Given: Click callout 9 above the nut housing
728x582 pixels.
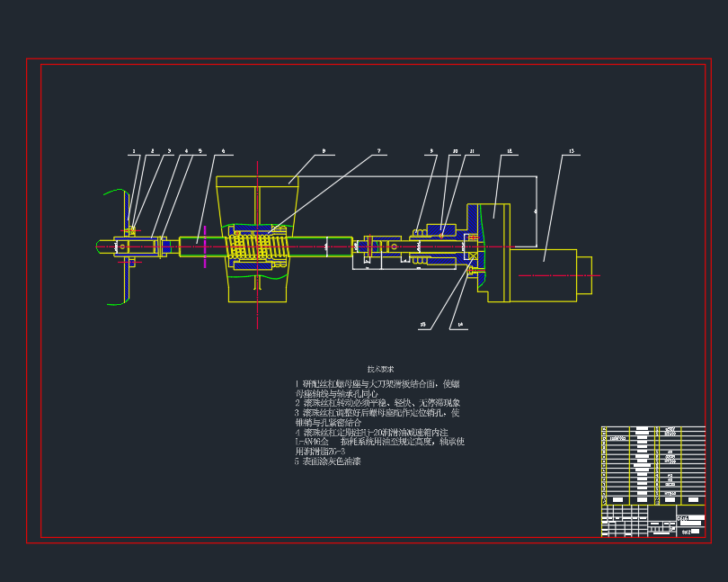Looking at the screenshot, I should 431,150.
